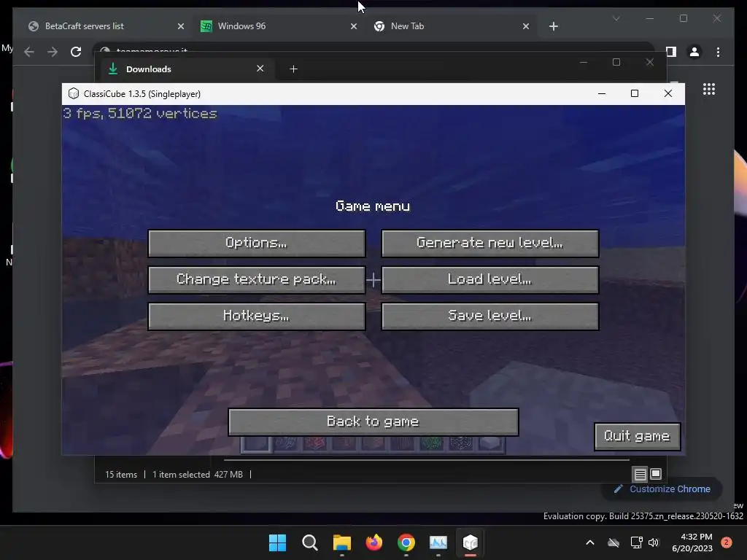Click 1 item selected 427 MB text
Image resolution: width=747 pixels, height=560 pixels.
198,475
